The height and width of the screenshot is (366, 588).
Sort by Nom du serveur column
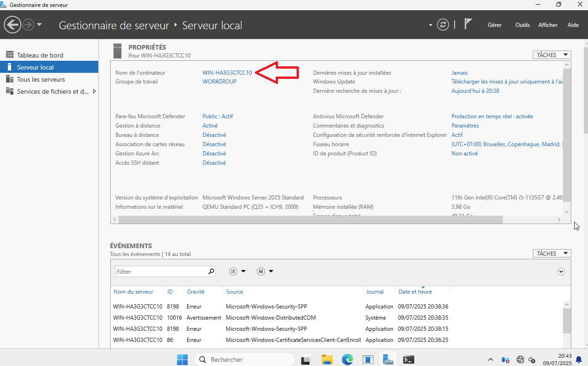coord(133,292)
